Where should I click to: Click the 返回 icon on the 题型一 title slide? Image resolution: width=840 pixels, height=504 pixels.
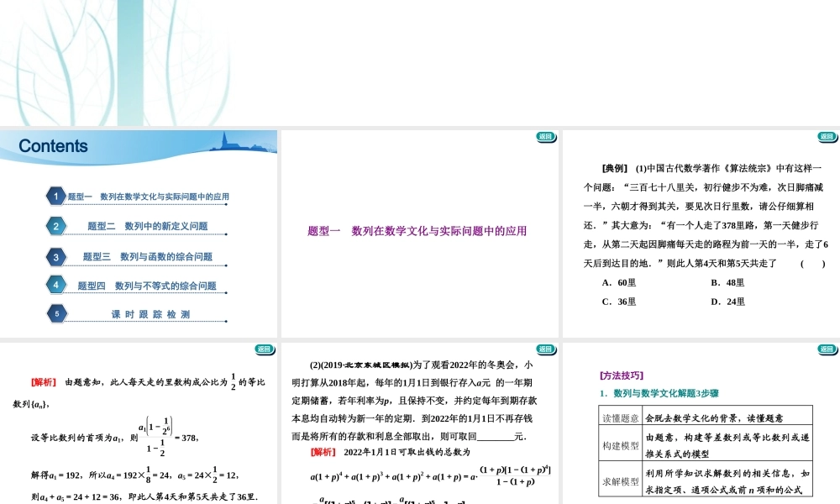547,136
